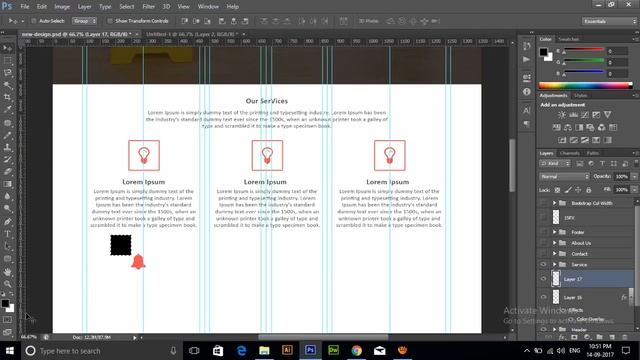
Task: Open the Opacity slider dropdown arrow
Action: [x=634, y=177]
